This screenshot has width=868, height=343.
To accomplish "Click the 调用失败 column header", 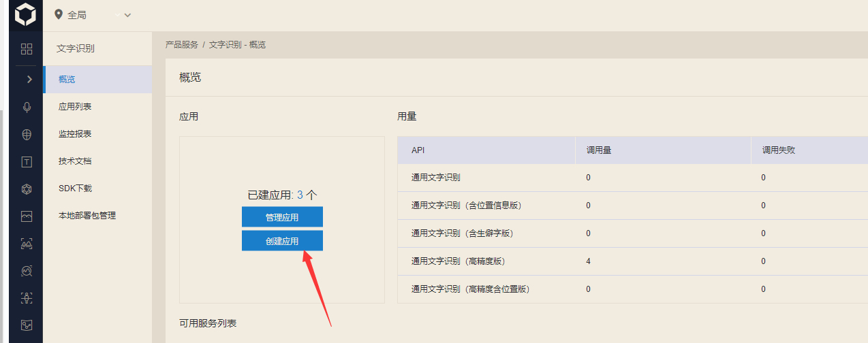I will click(x=779, y=150).
